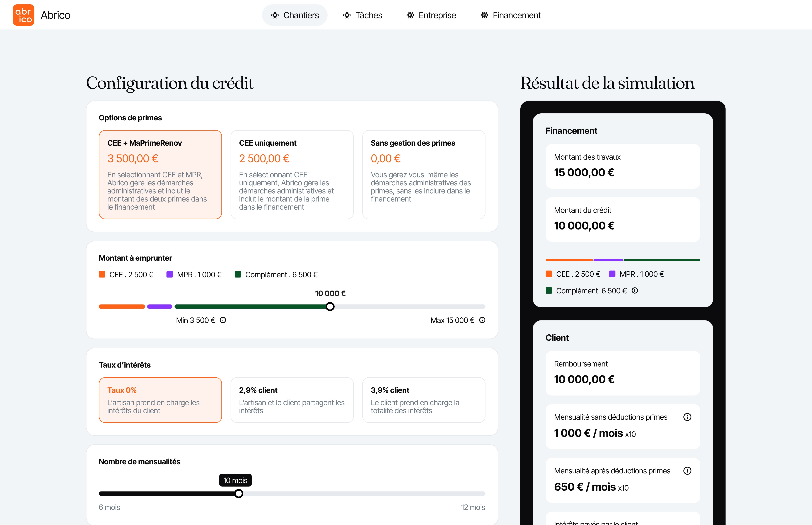Image resolution: width=812 pixels, height=525 pixels.
Task: Click the info icon next to Min 3 500 €
Action: 223,320
